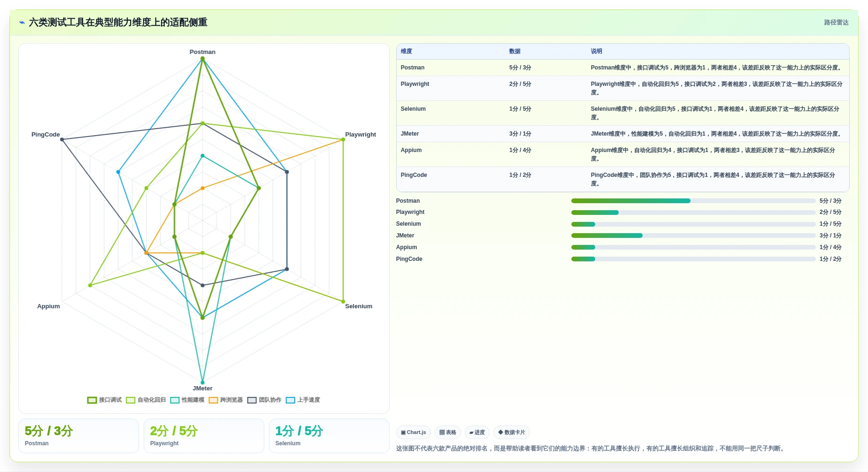This screenshot has width=868, height=472.
Task: Open the Postman 5分 / 3分 data card
Action: [78, 436]
